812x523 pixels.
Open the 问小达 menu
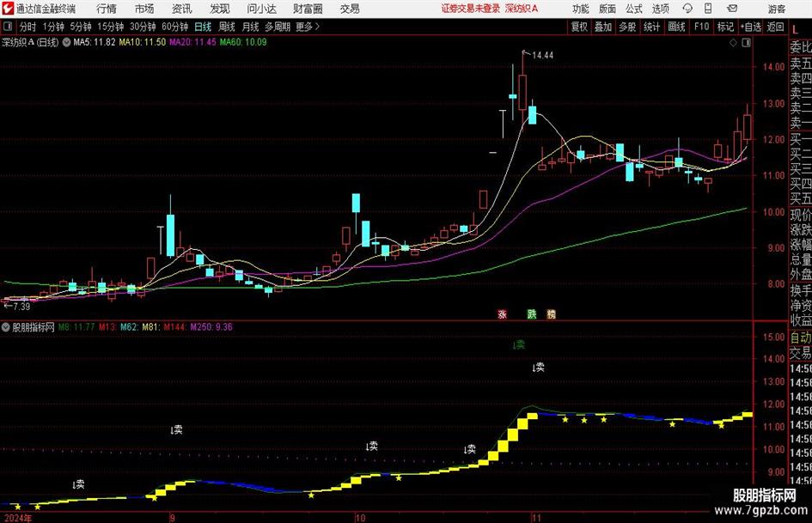261,9
